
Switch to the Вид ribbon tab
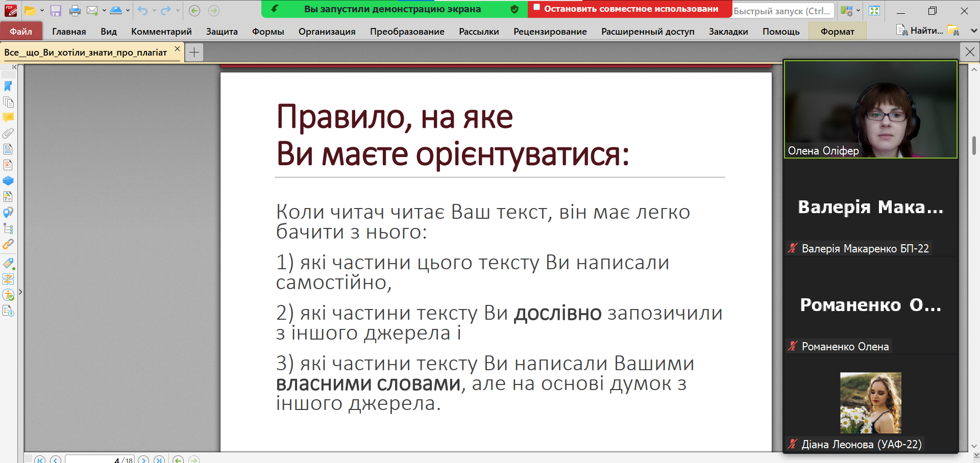point(109,32)
